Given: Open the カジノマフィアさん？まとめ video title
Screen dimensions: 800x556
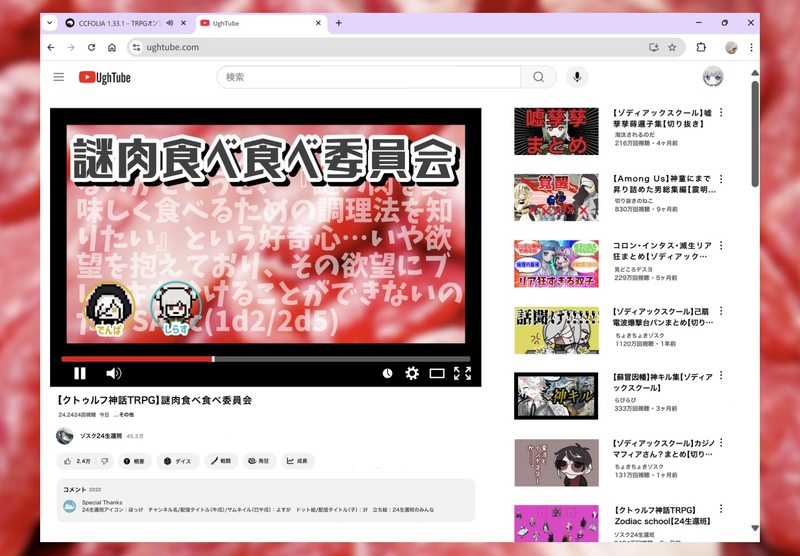Looking at the screenshot, I should tap(663, 449).
